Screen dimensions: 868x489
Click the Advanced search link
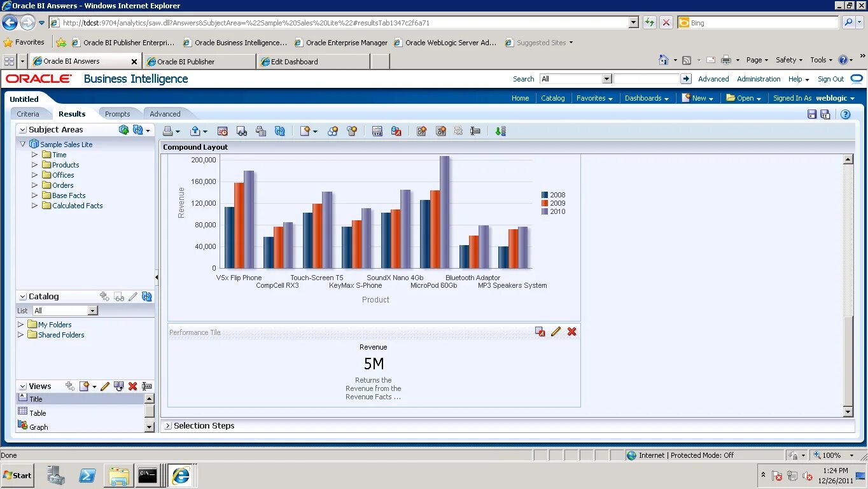[x=713, y=79]
